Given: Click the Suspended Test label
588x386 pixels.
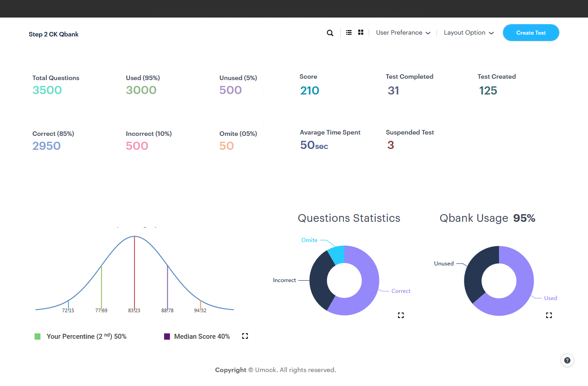Looking at the screenshot, I should coord(410,132).
